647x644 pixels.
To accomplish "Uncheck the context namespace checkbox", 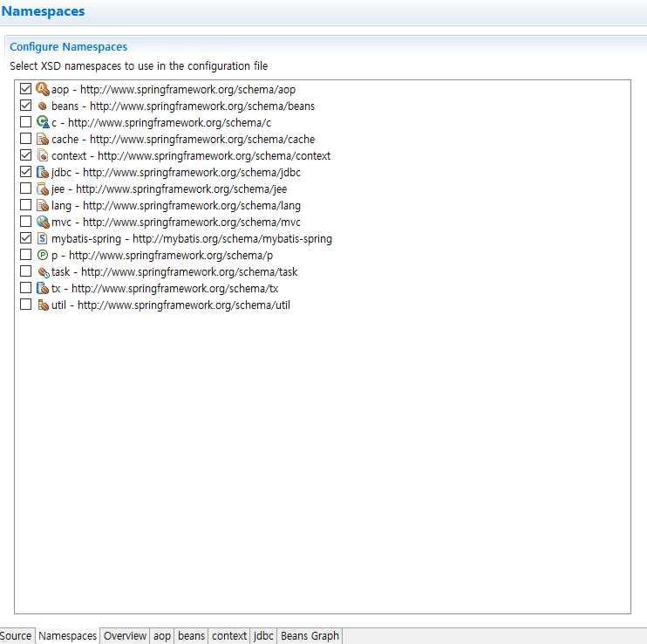I will point(25,155).
